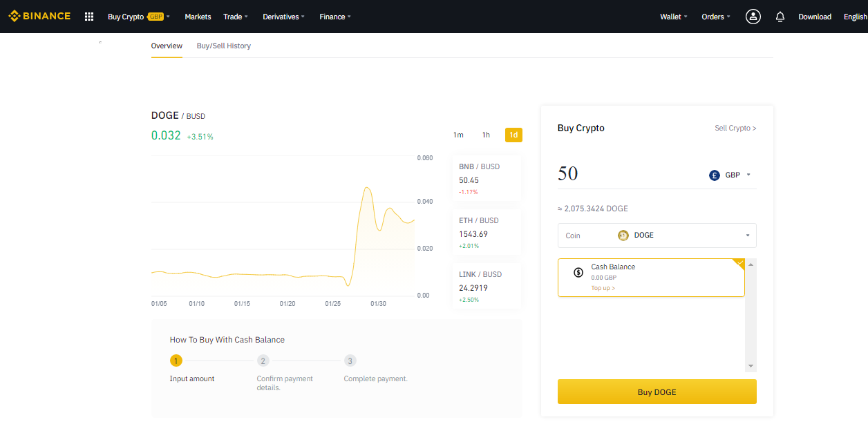
Task: Open the notifications bell
Action: point(780,17)
